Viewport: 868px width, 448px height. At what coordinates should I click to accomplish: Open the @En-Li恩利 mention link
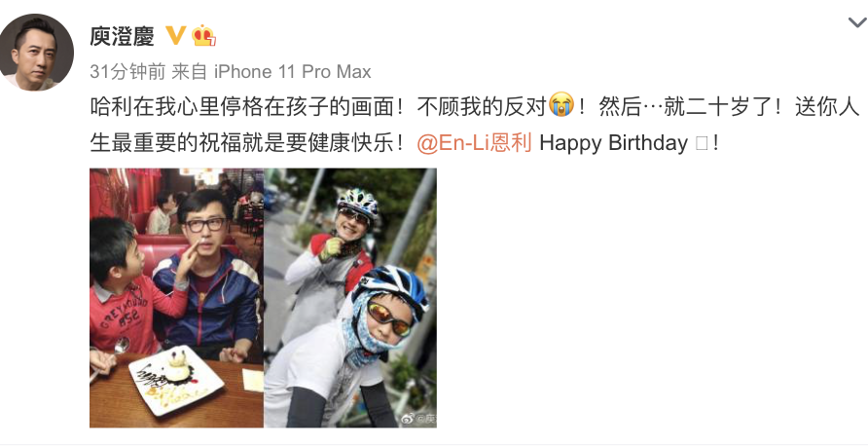tap(474, 143)
